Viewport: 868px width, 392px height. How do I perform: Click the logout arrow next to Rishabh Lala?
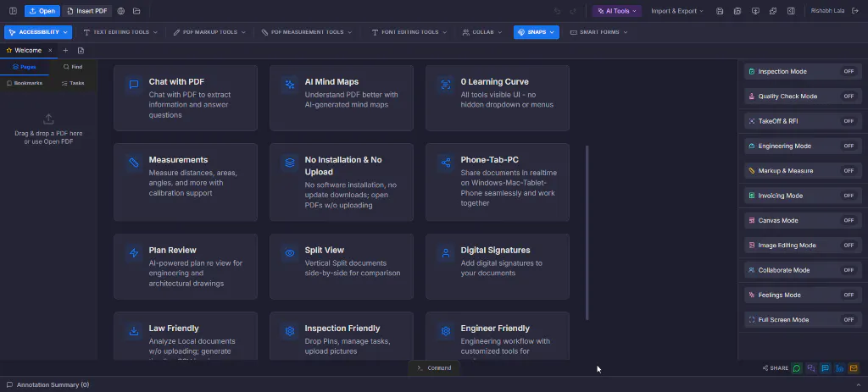tap(855, 10)
